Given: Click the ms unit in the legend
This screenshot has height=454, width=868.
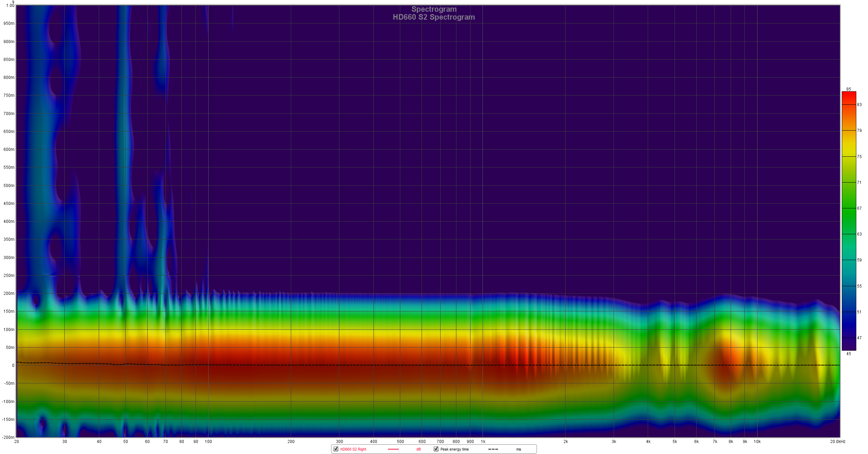Looking at the screenshot, I should coord(518,449).
